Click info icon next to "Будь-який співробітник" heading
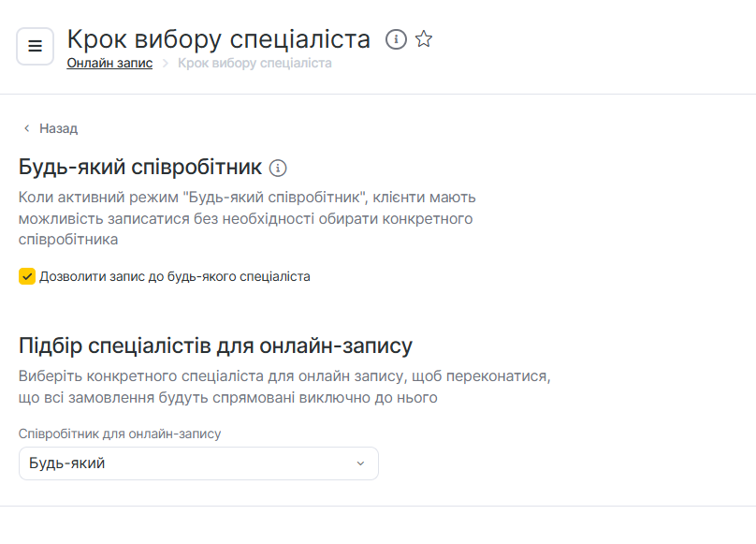The image size is (756, 544). click(278, 169)
